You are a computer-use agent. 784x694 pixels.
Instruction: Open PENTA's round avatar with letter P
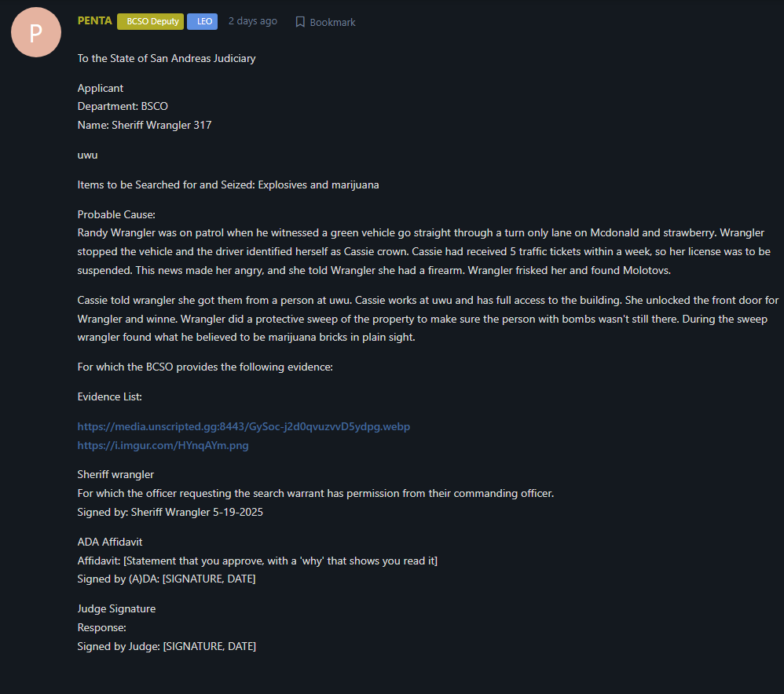tap(36, 32)
